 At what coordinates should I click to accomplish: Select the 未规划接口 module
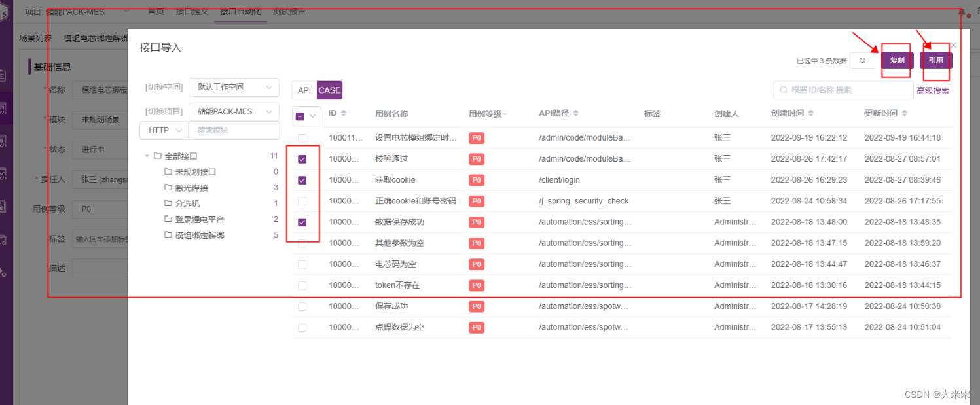[x=196, y=172]
